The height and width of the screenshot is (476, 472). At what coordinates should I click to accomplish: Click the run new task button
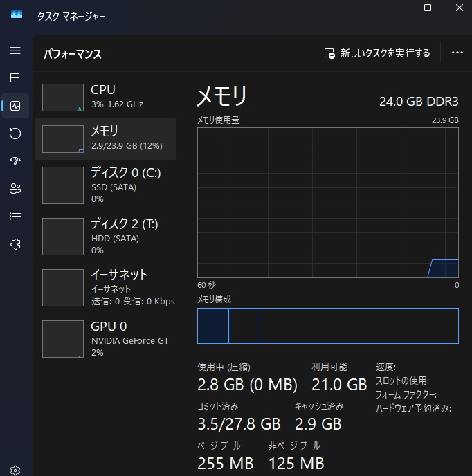pos(377,53)
